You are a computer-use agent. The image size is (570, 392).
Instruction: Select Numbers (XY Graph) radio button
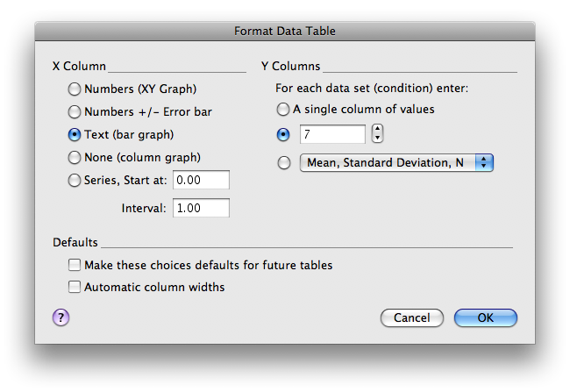(75, 89)
